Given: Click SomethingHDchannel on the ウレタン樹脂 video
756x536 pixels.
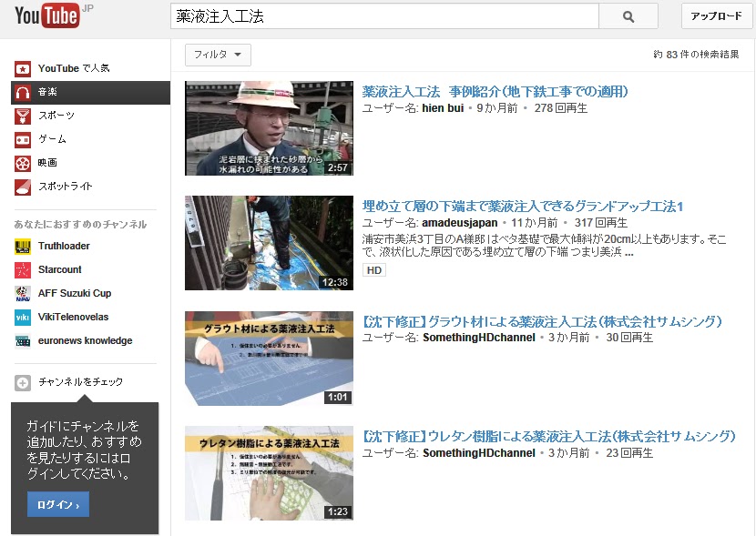Looking at the screenshot, I should click(x=479, y=453).
